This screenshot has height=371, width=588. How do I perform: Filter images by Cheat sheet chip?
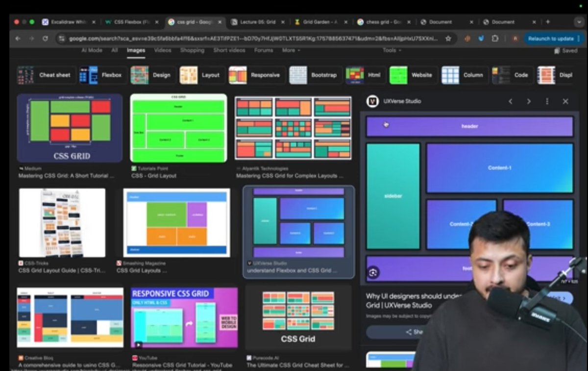(x=47, y=75)
